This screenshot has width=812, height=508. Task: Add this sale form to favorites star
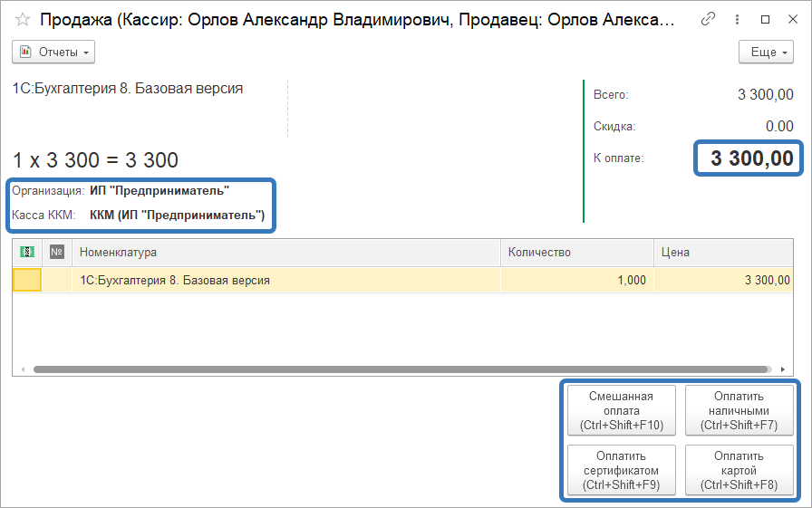point(23,20)
